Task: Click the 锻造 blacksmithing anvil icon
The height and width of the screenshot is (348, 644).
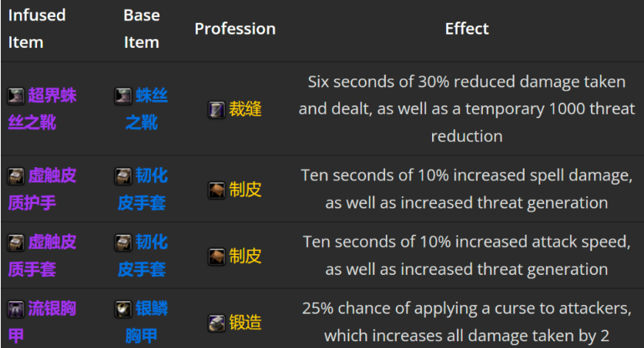Action: (216, 323)
